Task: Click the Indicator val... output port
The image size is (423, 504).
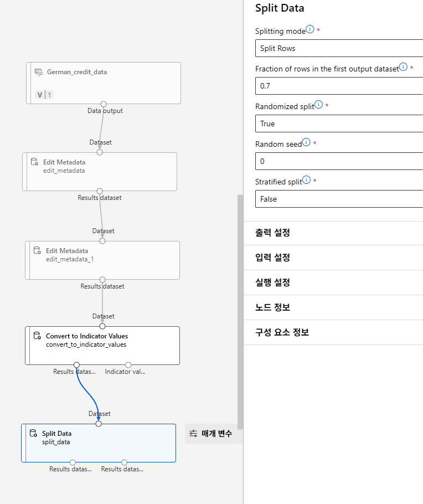Action: [128, 365]
